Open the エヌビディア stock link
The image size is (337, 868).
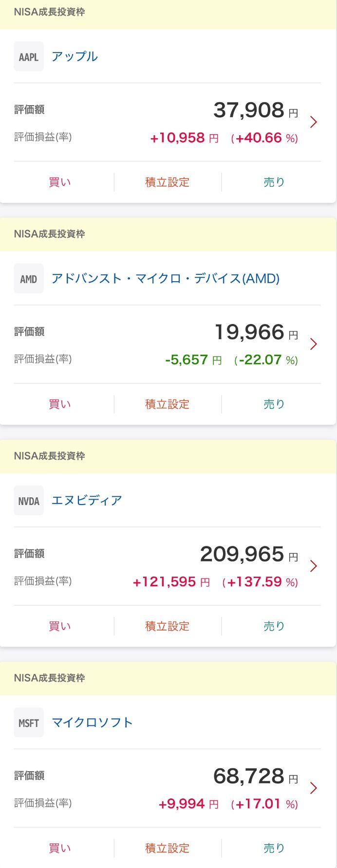pyautogui.click(x=87, y=500)
